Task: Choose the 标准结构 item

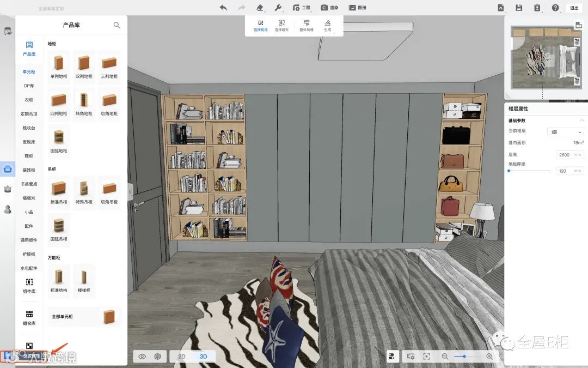Action: tap(59, 281)
